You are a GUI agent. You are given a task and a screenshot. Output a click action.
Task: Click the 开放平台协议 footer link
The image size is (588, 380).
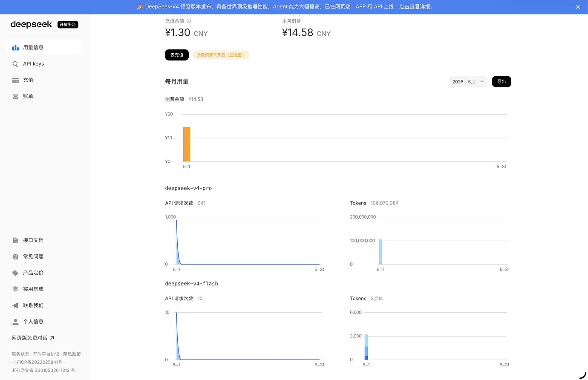[x=46, y=354]
